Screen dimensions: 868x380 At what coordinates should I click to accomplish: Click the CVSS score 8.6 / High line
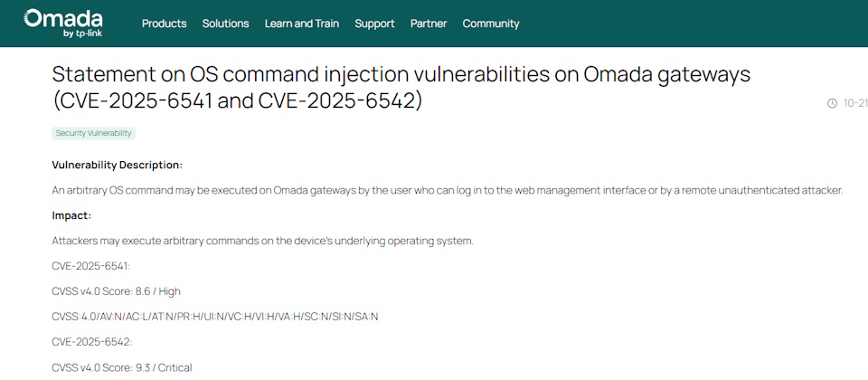tap(122, 291)
